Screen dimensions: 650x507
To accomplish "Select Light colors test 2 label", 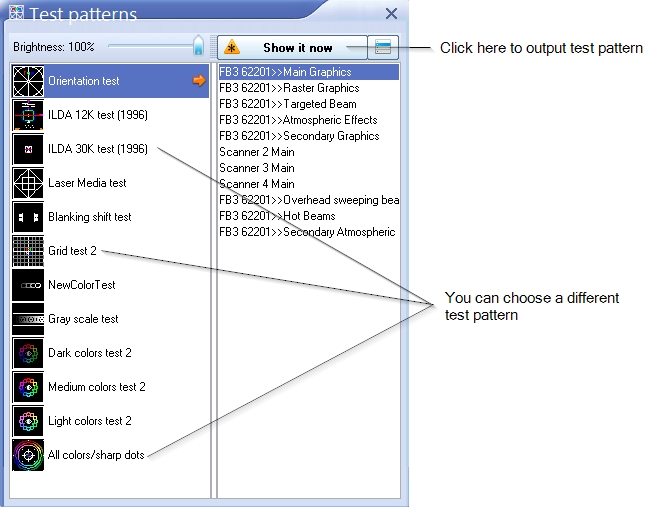I will [90, 421].
